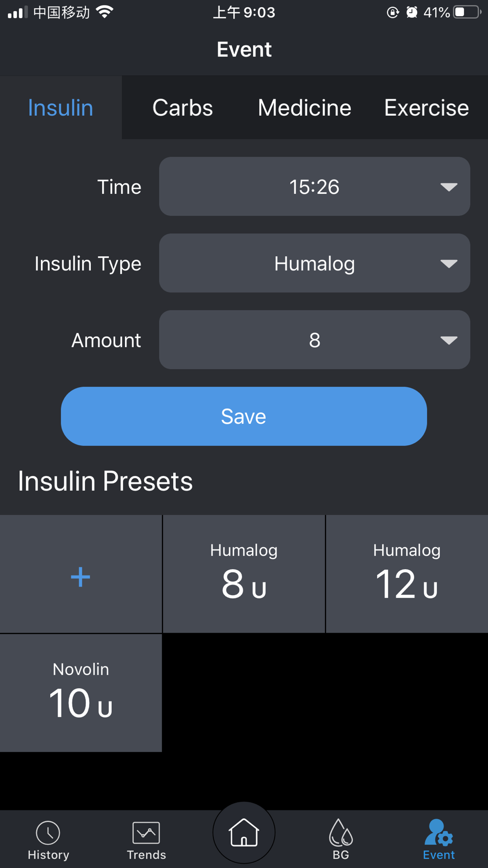Expand the Time dropdown arrow
This screenshot has height=868, width=488.
[448, 187]
